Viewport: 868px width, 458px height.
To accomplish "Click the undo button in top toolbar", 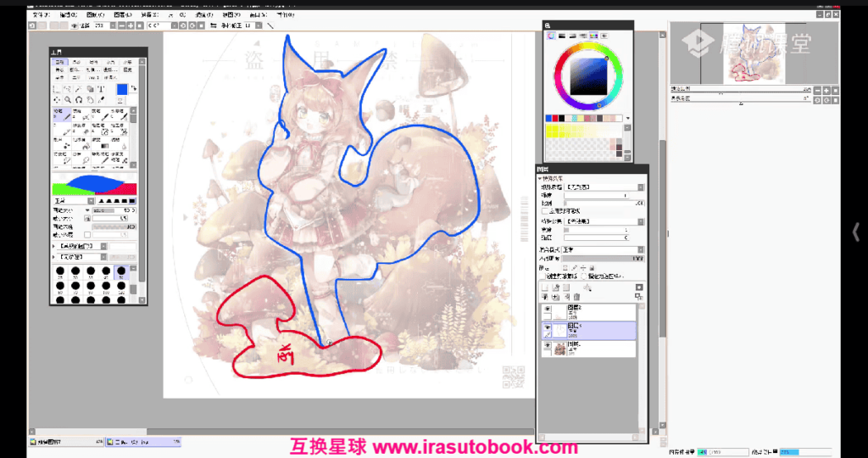I will pyautogui.click(x=32, y=25).
